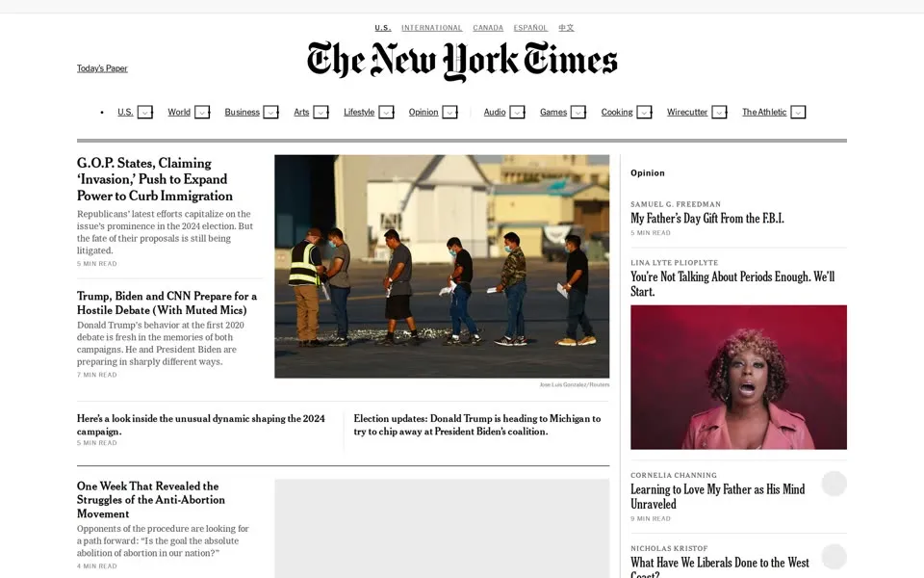Open the Opinion section heading
This screenshot has height=578, width=924.
point(648,172)
